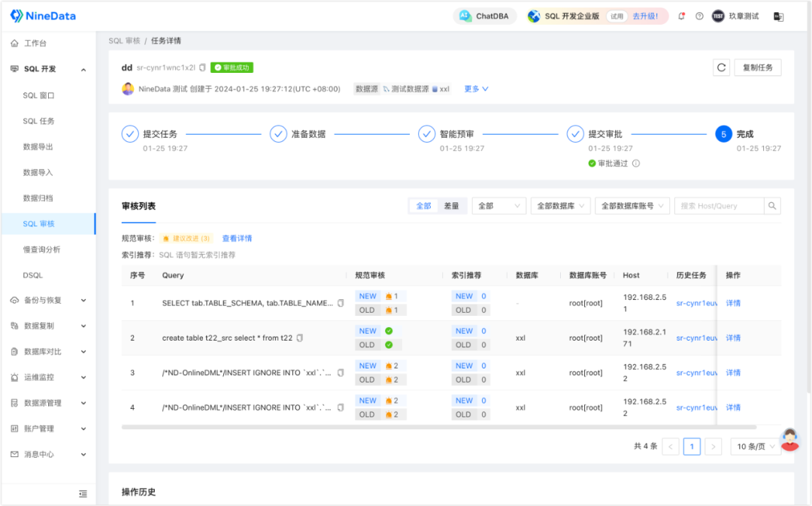
Task: Click row 2 NEW green check icon
Action: coord(389,331)
